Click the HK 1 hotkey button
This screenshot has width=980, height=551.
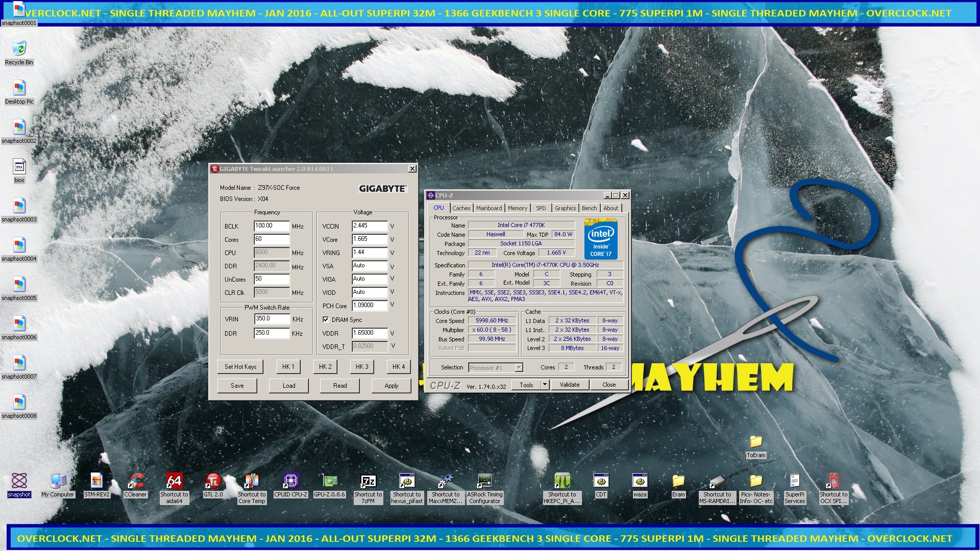[x=288, y=367]
